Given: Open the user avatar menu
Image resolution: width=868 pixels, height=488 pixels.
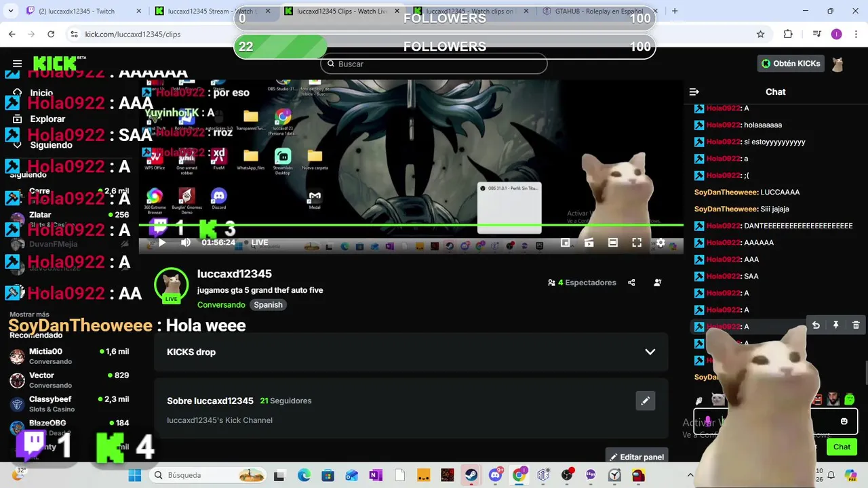Looking at the screenshot, I should 838,64.
